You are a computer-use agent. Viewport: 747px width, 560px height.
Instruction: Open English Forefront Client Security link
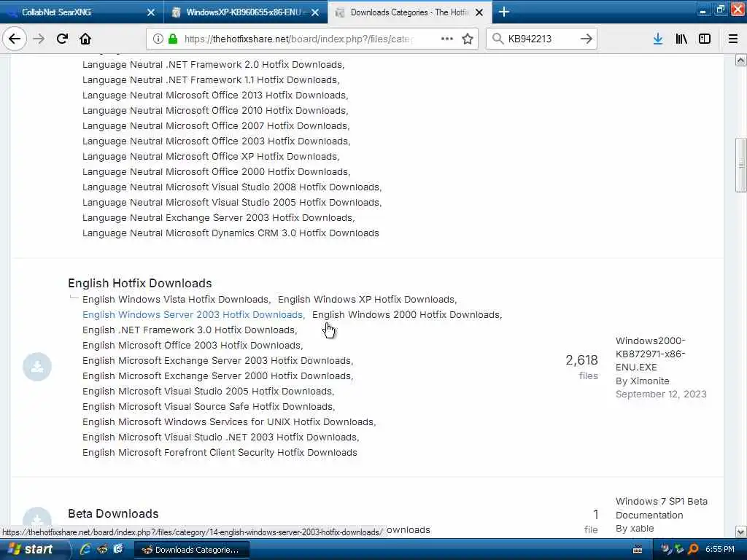point(220,452)
